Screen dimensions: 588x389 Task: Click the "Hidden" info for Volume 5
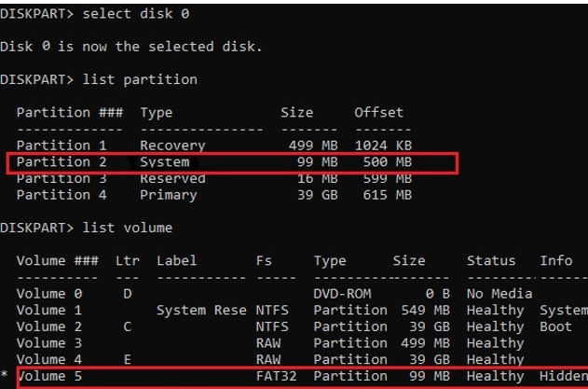point(563,378)
